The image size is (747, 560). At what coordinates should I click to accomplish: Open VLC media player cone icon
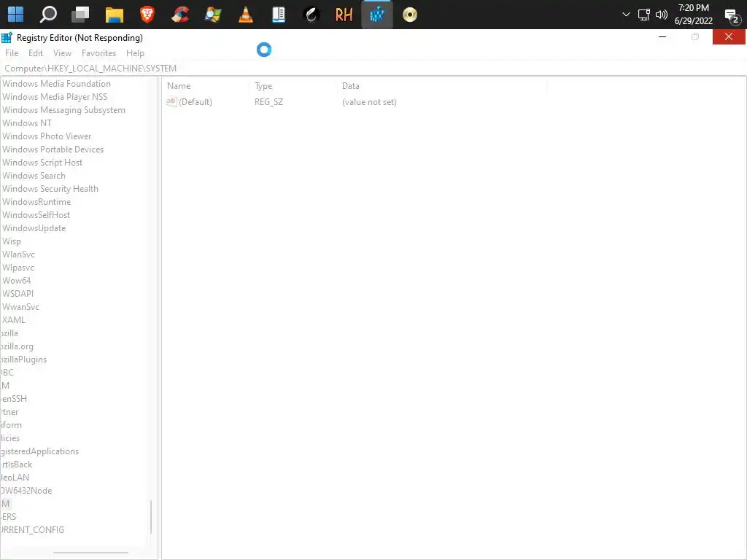[x=246, y=15]
